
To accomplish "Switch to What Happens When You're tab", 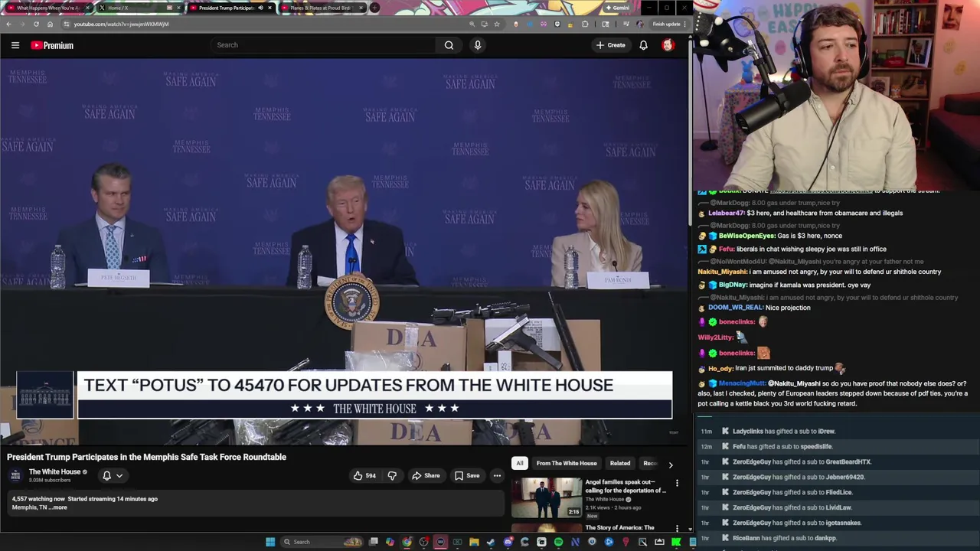I will tap(48, 8).
